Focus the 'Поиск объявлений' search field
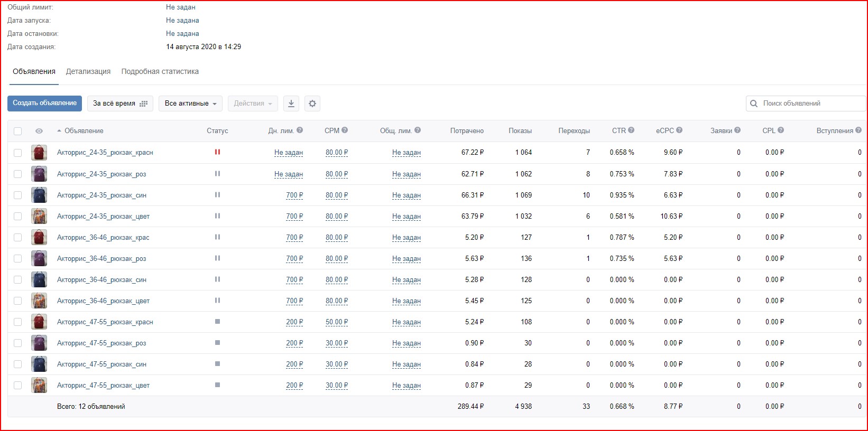 (810, 104)
